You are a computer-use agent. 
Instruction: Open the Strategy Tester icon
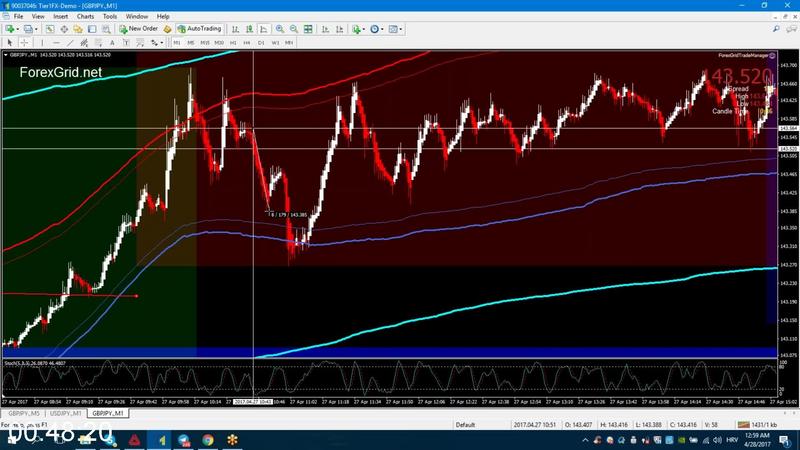pos(106,29)
